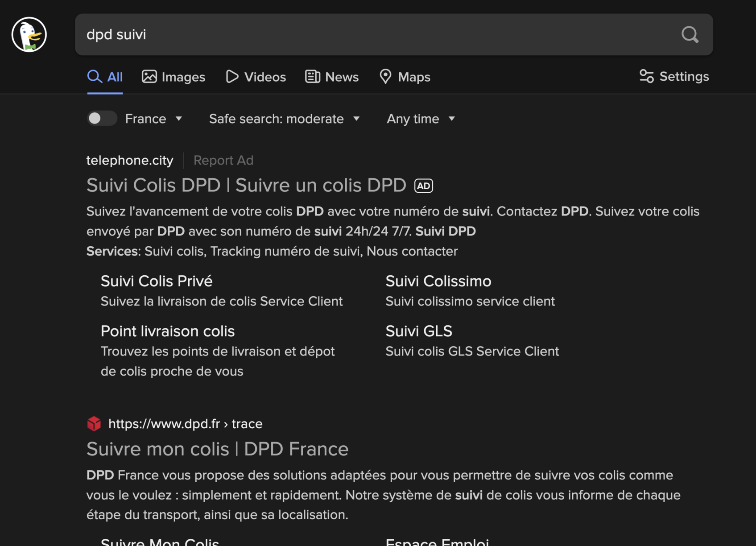The height and width of the screenshot is (546, 756).
Task: Click the Settings sliders icon
Action: [646, 76]
